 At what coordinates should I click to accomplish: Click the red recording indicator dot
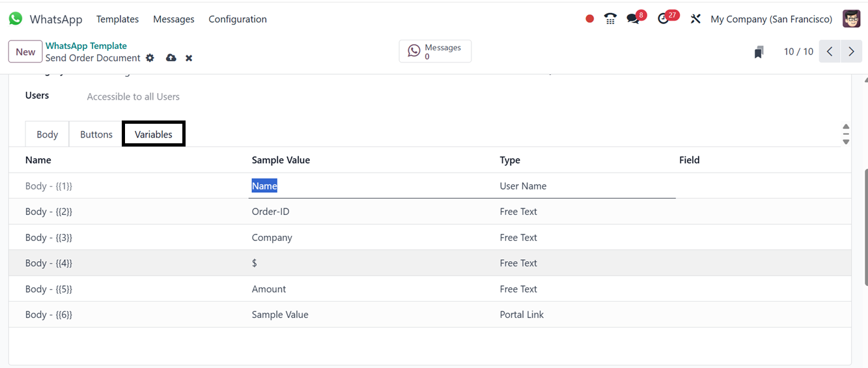[x=589, y=19]
